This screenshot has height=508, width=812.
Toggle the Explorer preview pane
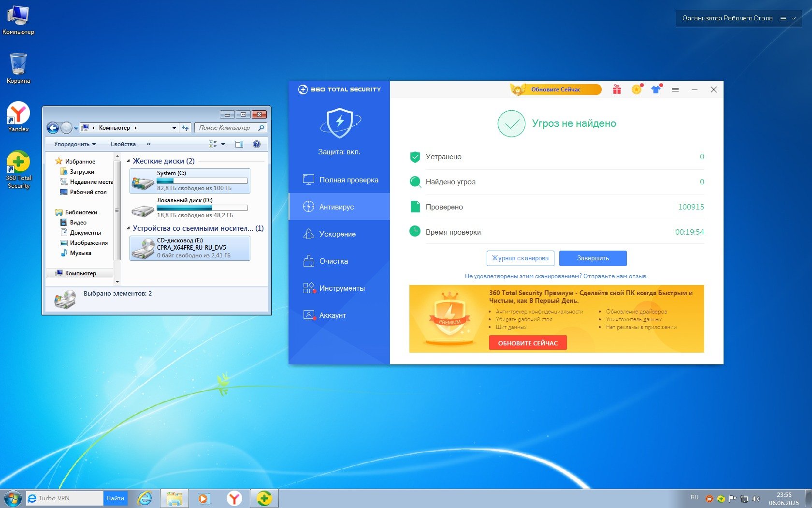(239, 144)
